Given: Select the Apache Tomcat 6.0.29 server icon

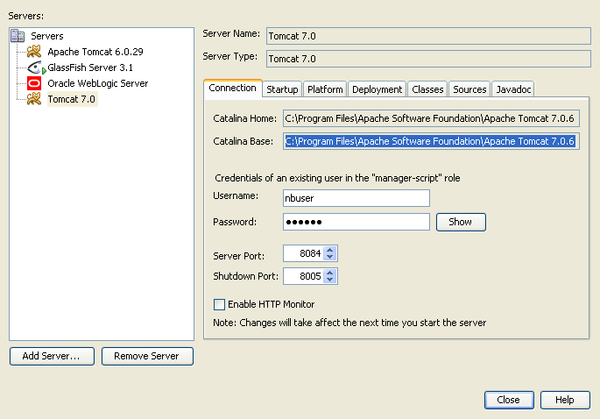Looking at the screenshot, I should point(35,52).
